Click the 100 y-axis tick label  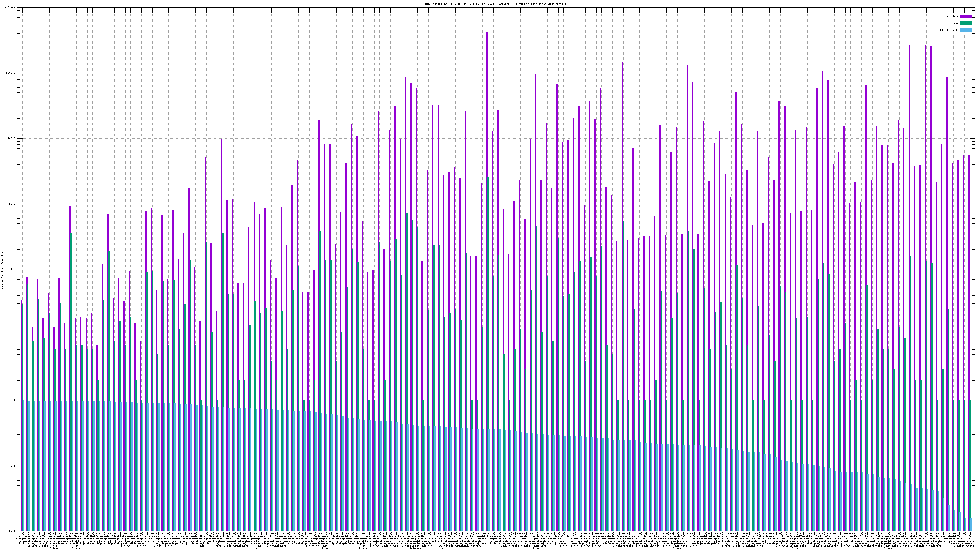(13, 269)
